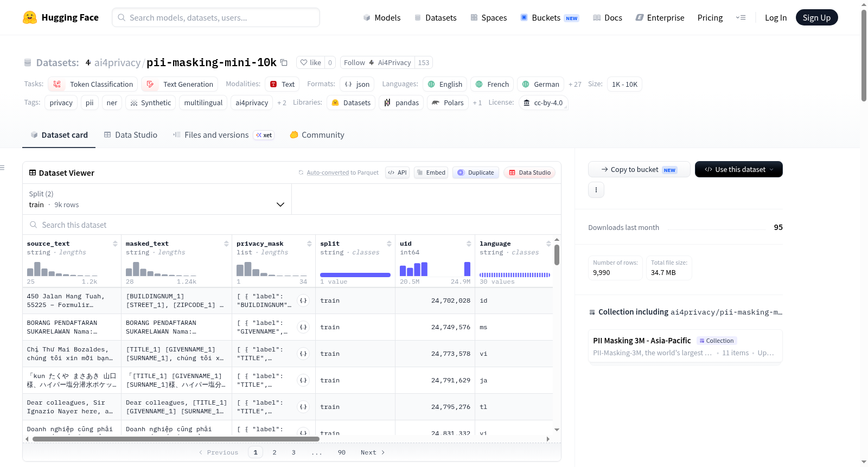
Task: Sort the language column using its arrows
Action: 548,244
